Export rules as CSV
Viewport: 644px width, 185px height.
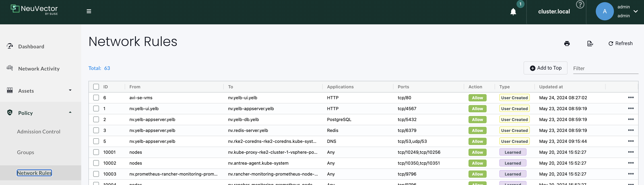point(590,44)
